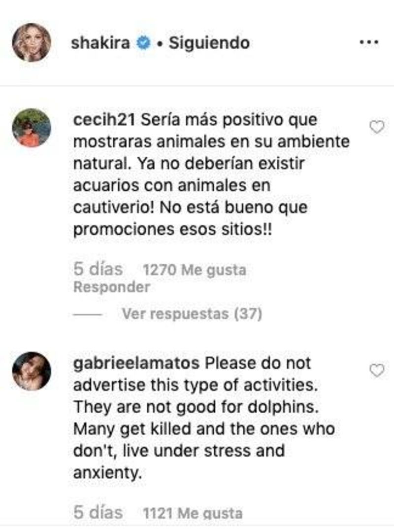Open gabrieelamatos's profile avatar

(32, 371)
